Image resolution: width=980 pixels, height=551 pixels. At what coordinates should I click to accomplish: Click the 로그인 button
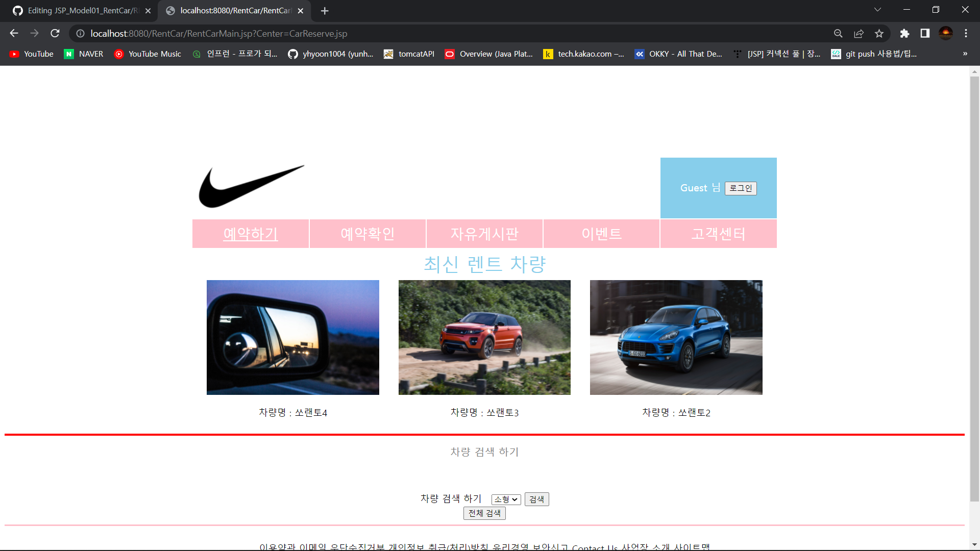coord(741,188)
